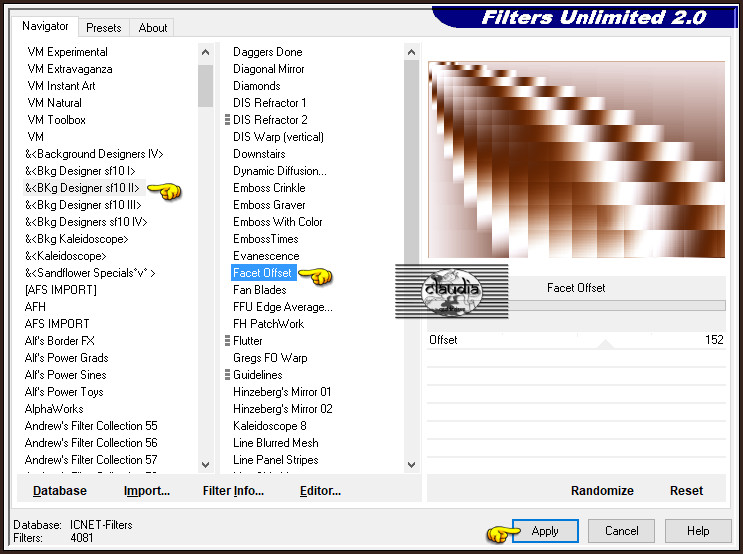Select Alf's Border FX category
The height and width of the screenshot is (554, 743).
60,341
